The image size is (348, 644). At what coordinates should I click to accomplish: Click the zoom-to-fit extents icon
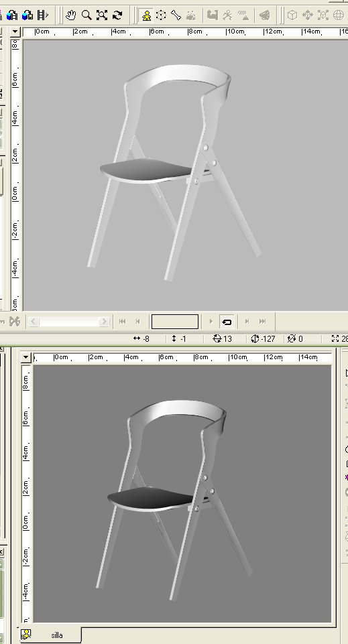[x=102, y=15]
